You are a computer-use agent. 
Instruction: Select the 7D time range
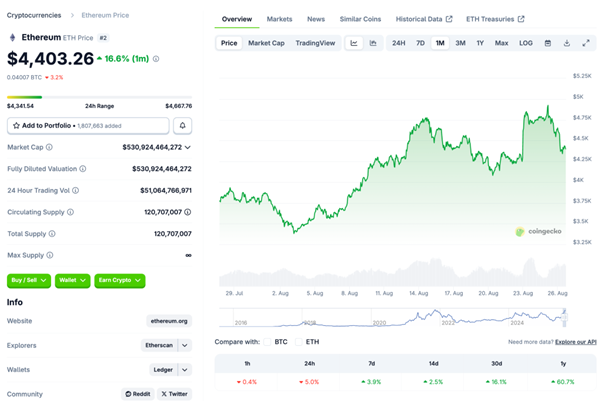(x=420, y=43)
